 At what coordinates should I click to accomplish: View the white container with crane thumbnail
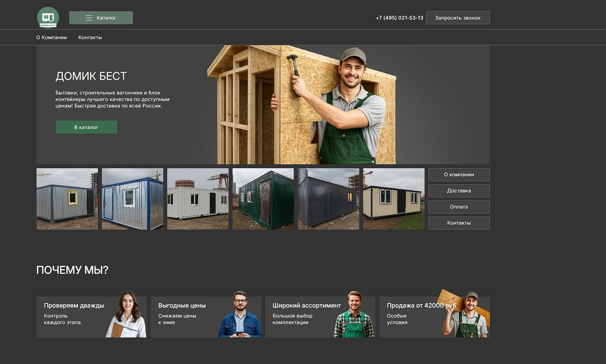[198, 199]
